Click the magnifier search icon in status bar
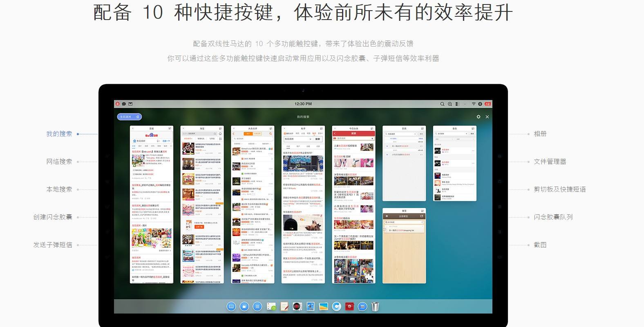 (x=442, y=104)
